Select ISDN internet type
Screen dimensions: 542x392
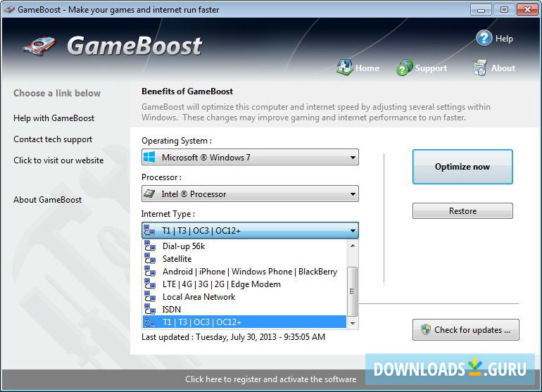[244, 310]
